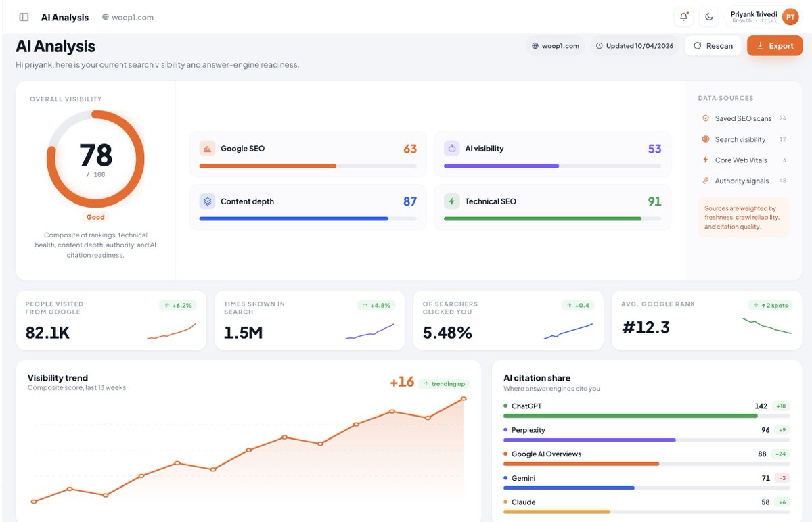812x522 pixels.
Task: Click the Content depth layers icon
Action: [x=207, y=201]
